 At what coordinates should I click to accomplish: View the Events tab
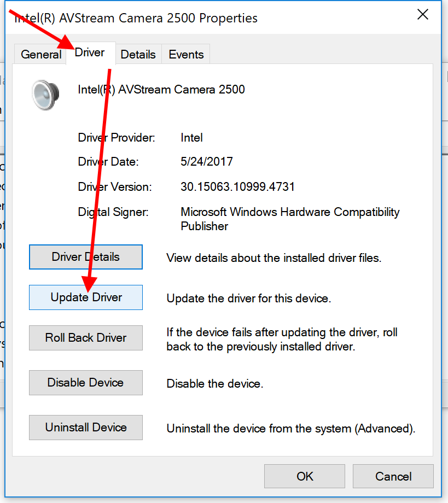(185, 54)
